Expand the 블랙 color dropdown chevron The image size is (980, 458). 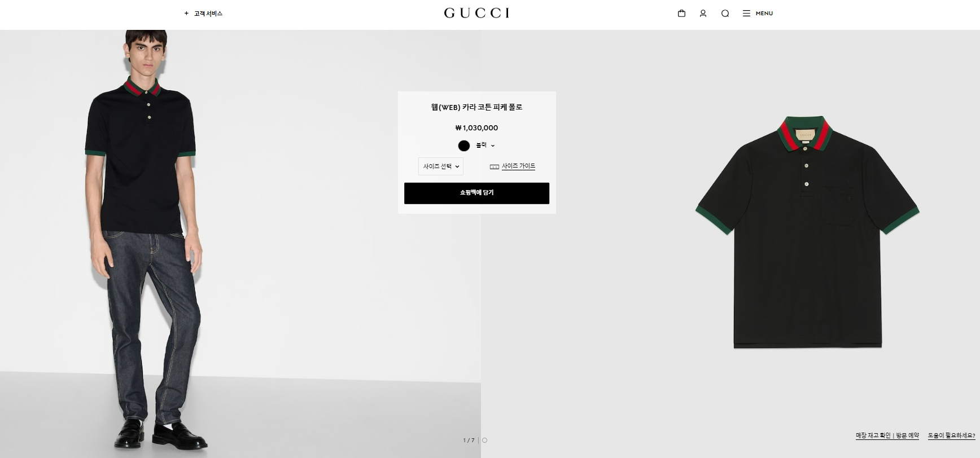[493, 146]
